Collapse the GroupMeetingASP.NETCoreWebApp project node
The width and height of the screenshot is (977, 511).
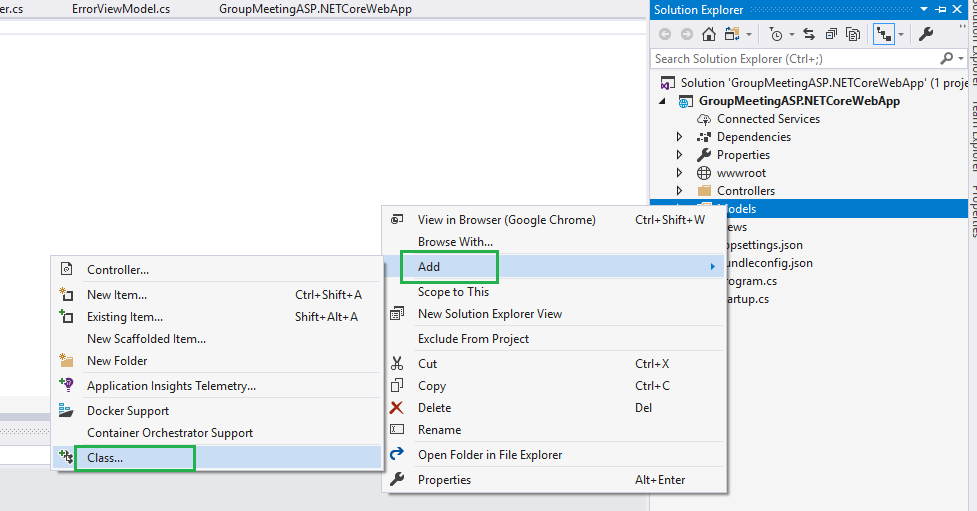[662, 101]
